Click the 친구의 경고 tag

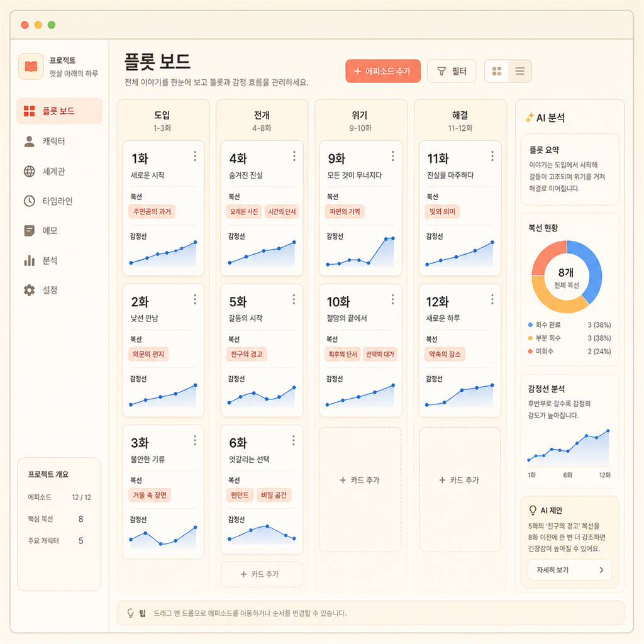(x=247, y=354)
